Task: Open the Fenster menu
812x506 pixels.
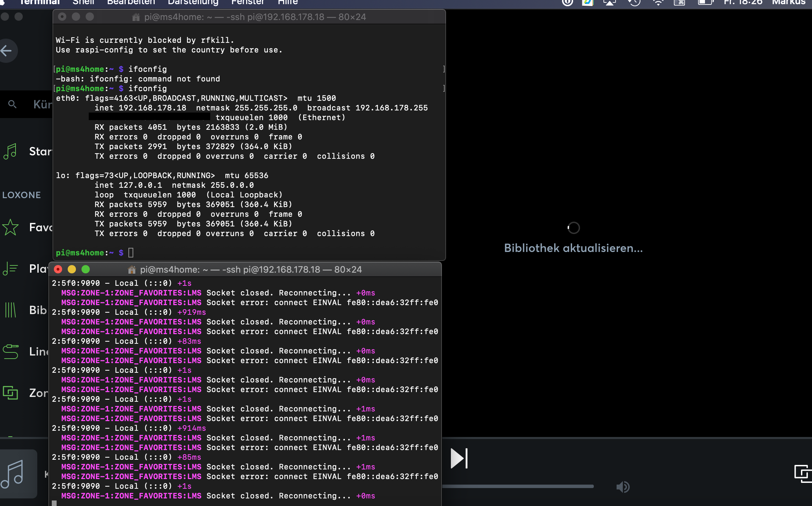Action: click(248, 3)
